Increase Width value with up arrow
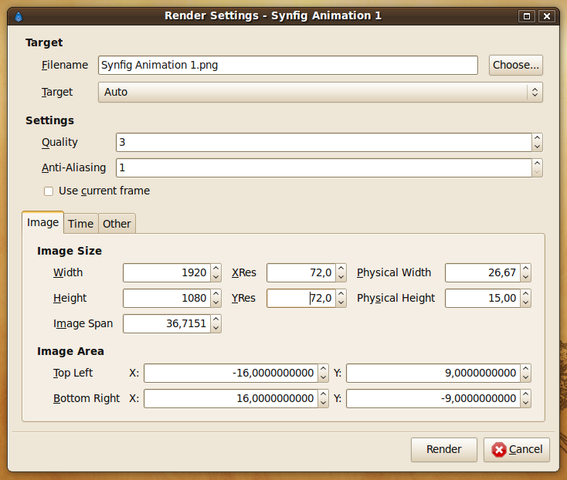This screenshot has height=480, width=567. [x=216, y=268]
